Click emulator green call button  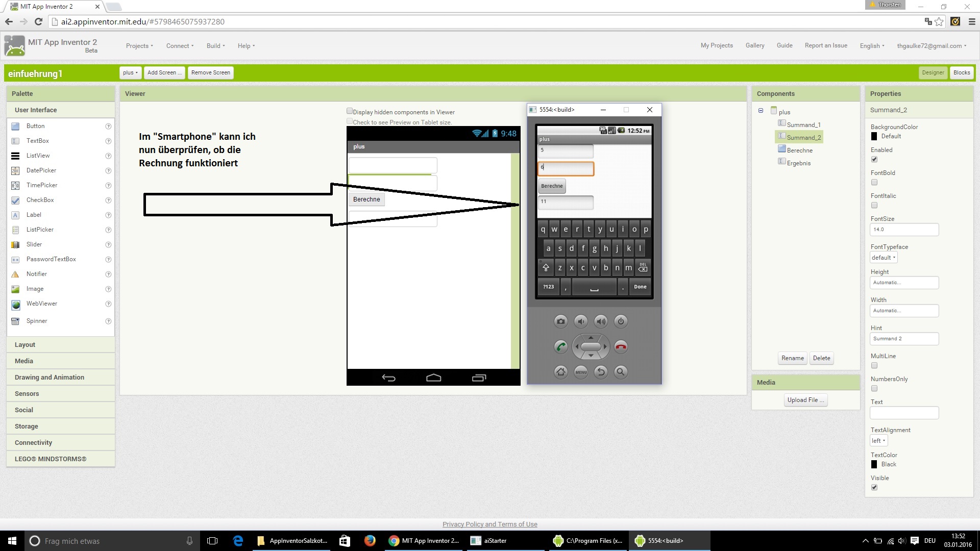[x=560, y=347]
